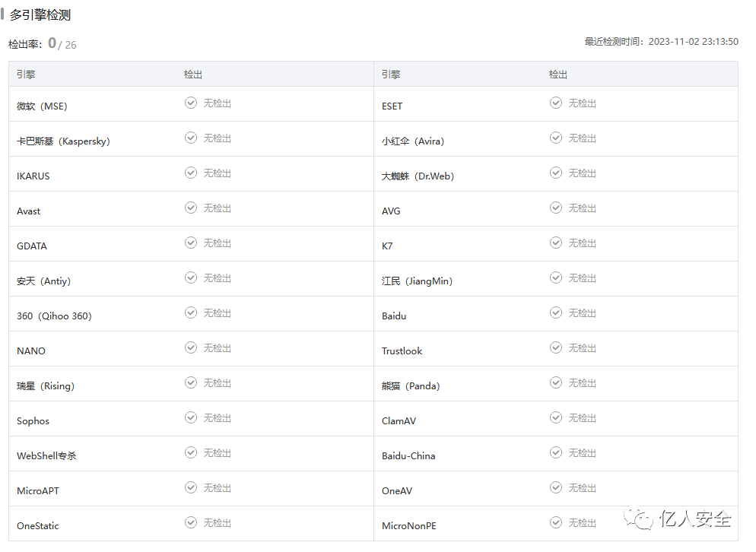Click the check icon in the 瑞星 (Rising) row
The width and height of the screenshot is (756, 552).
click(191, 382)
